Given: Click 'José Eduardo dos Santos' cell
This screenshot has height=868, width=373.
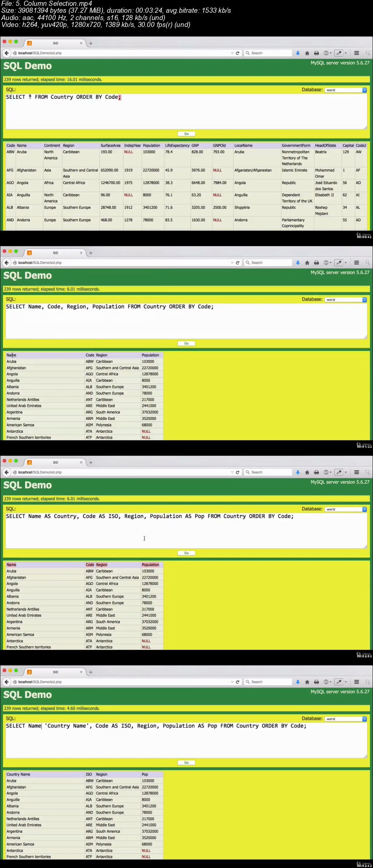Looking at the screenshot, I should [x=326, y=186].
